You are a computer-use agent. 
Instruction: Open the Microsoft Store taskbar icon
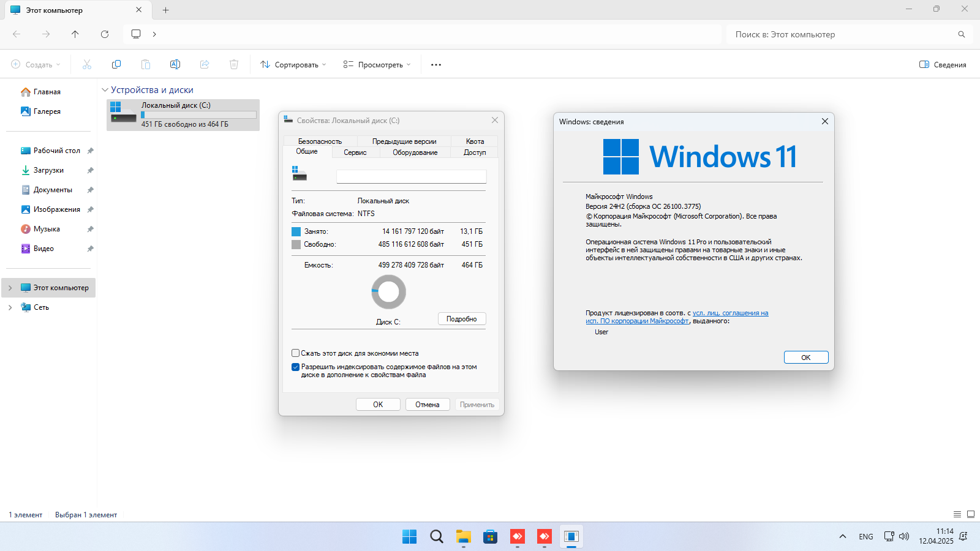click(x=490, y=537)
